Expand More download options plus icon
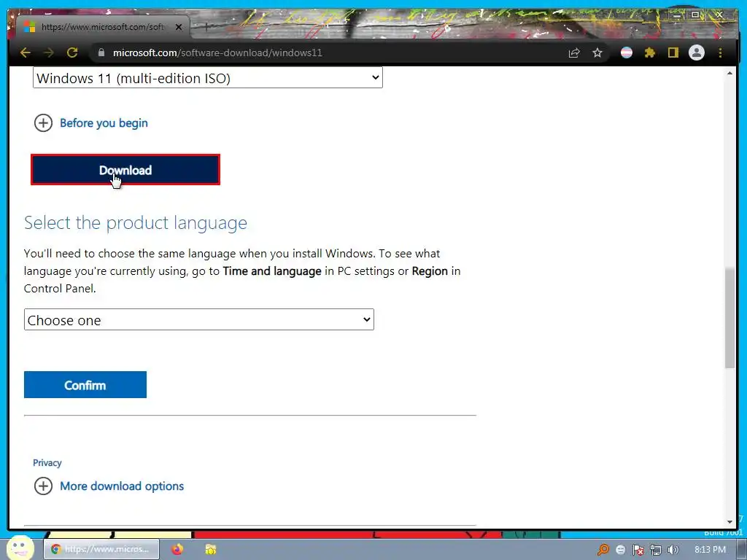Screen dimensions: 747x560 coord(43,486)
